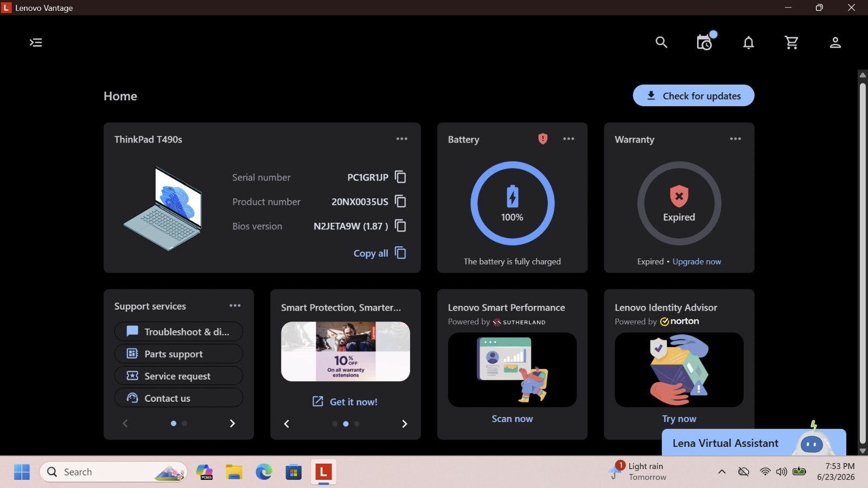The width and height of the screenshot is (868, 488).
Task: Open Troubleshoot & diagnose support option
Action: coord(178,332)
